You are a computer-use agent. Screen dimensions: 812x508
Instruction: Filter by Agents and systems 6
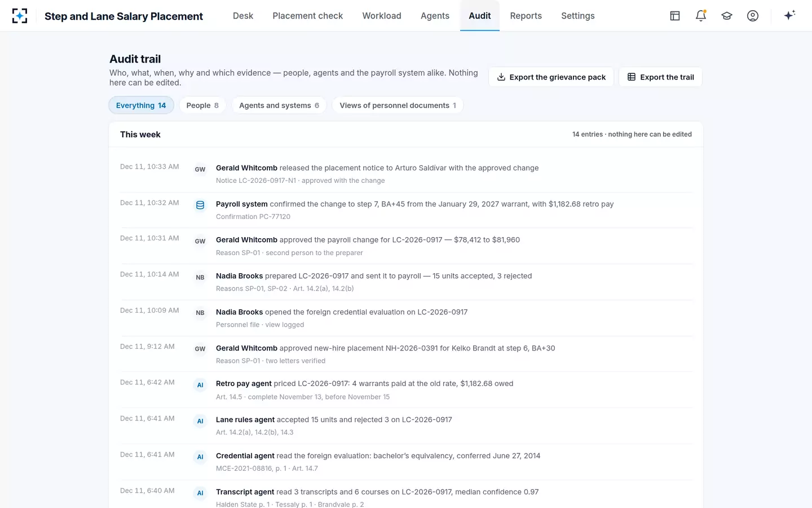[x=279, y=106]
